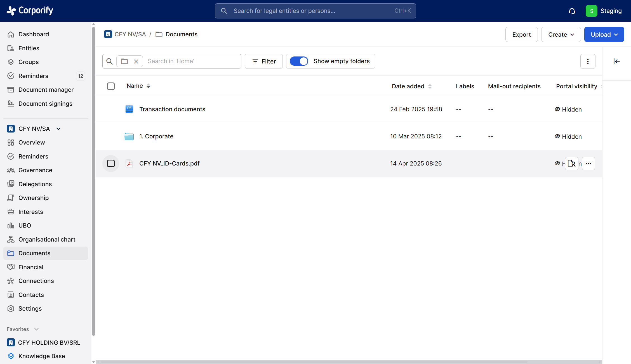Click the Filter button
Image resolution: width=631 pixels, height=364 pixels.
[263, 61]
